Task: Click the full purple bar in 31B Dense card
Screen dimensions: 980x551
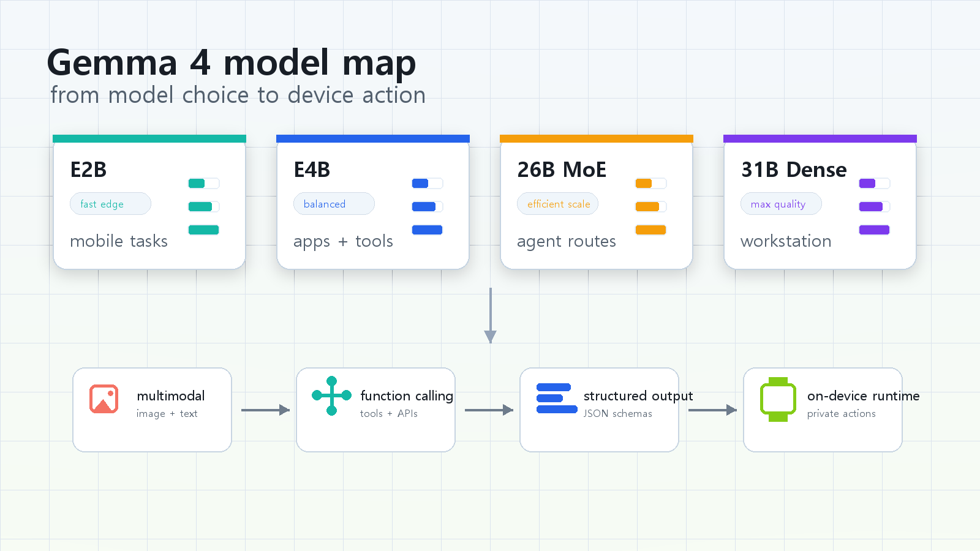Action: 874,230
